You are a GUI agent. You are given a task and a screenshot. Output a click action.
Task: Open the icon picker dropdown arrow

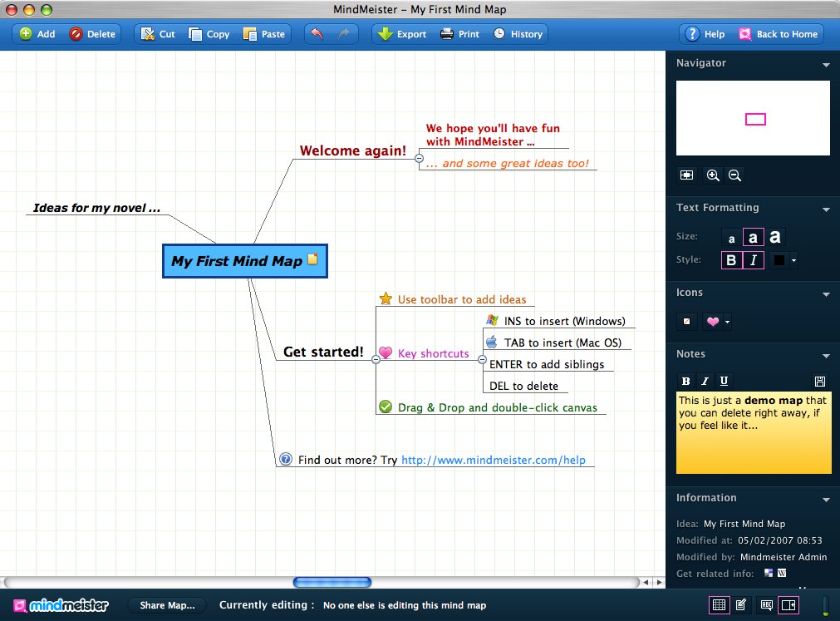(727, 322)
